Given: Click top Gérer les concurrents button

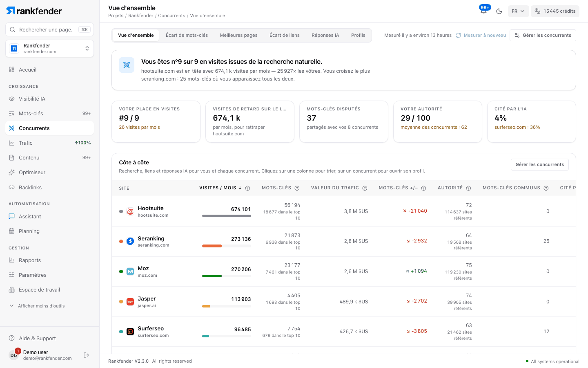Looking at the screenshot, I should tap(543, 35).
